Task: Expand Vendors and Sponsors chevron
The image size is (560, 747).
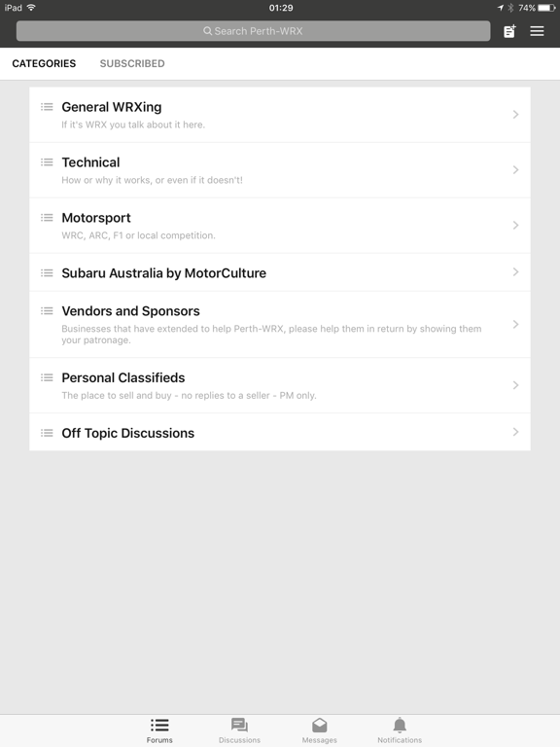Action: pos(515,325)
